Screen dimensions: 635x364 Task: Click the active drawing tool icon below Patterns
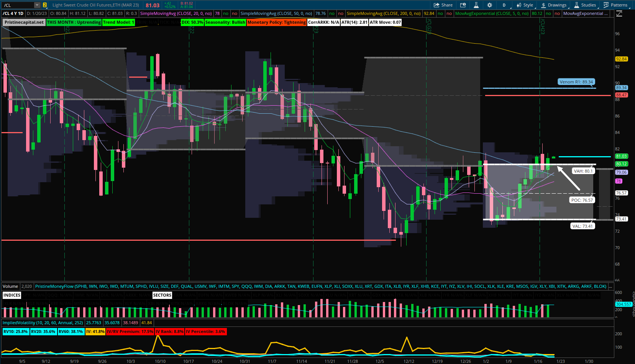[619, 14]
